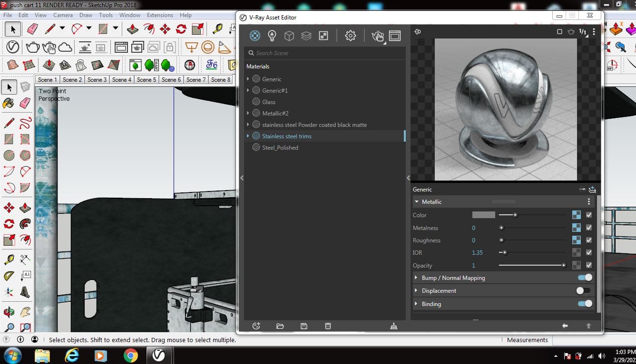Turn off the Binding switch

tap(585, 304)
